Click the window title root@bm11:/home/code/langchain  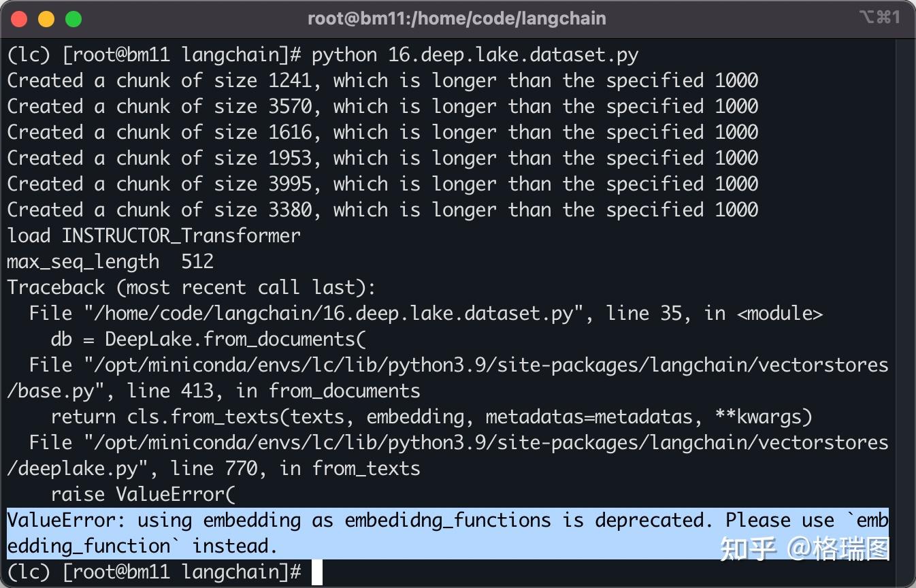click(457, 18)
